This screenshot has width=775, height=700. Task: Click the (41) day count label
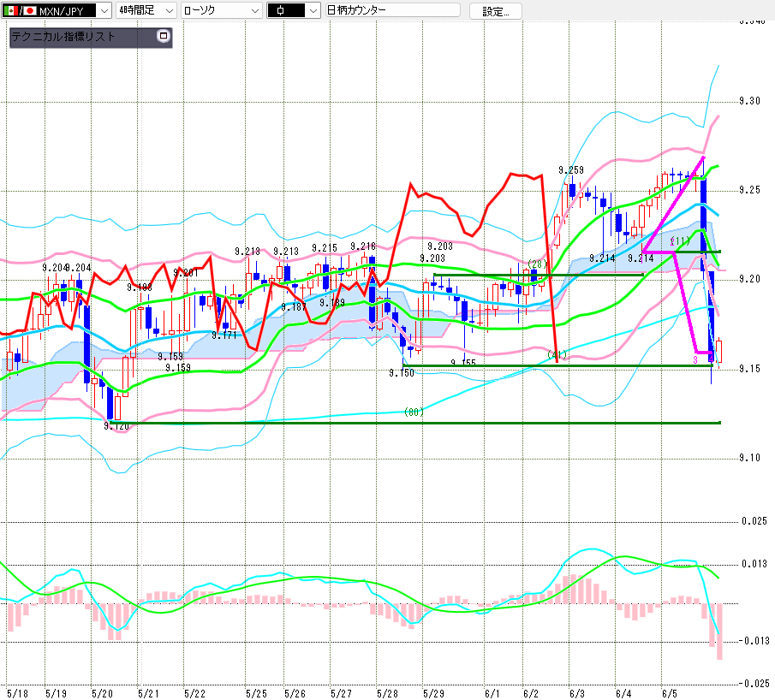click(557, 354)
